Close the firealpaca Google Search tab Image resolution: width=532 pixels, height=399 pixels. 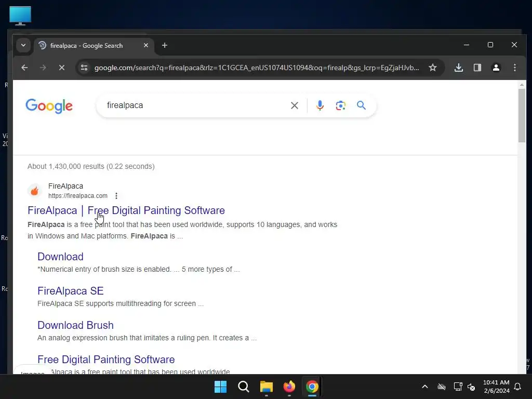coord(146,45)
